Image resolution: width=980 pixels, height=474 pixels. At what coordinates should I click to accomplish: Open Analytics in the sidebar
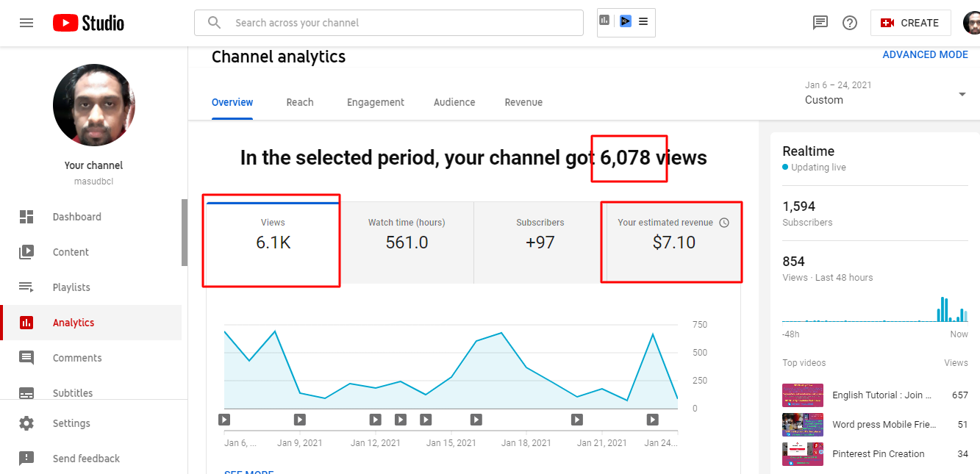pyautogui.click(x=90, y=323)
